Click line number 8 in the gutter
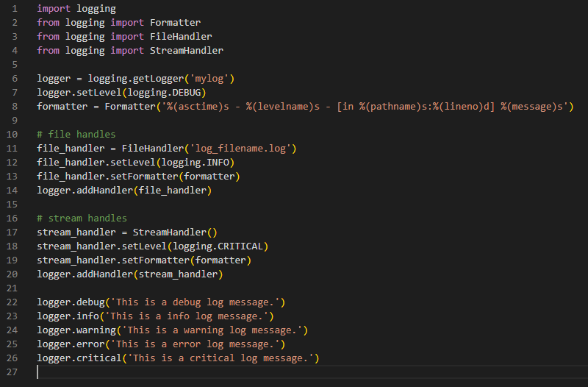 13,107
